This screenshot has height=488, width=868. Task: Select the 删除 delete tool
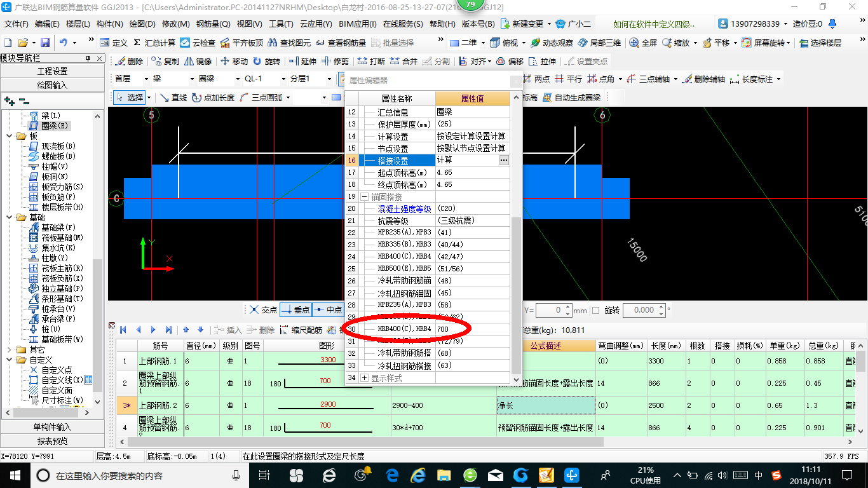(x=130, y=62)
